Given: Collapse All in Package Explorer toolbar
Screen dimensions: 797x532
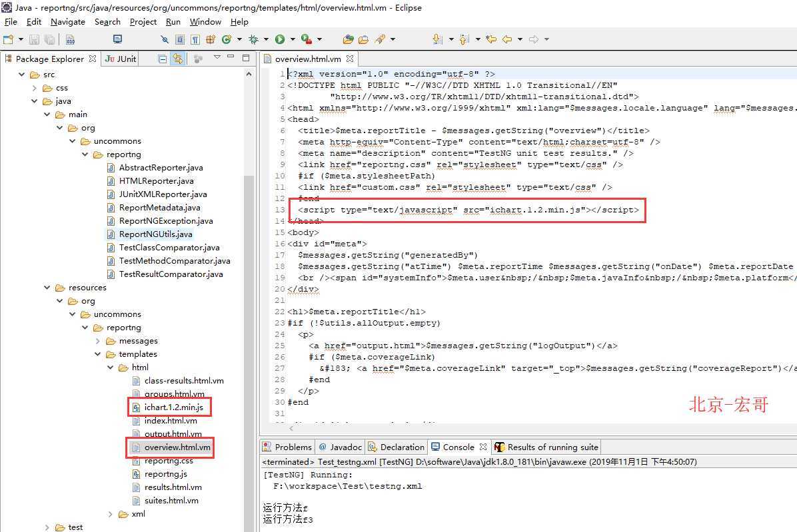Looking at the screenshot, I should coord(162,59).
